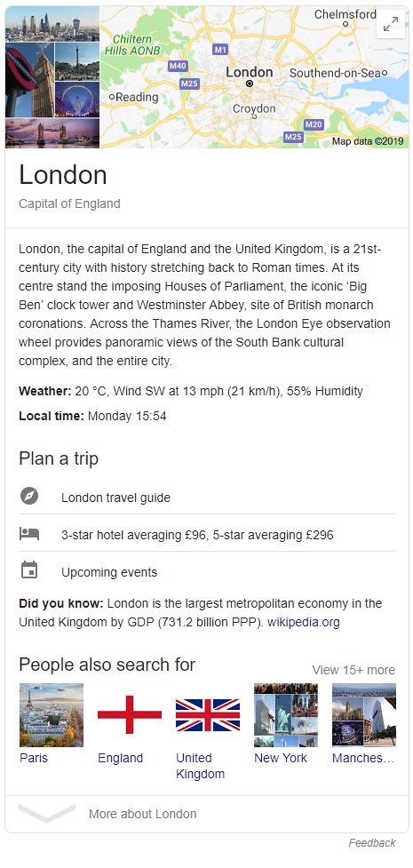The width and height of the screenshot is (413, 868).
Task: Click the compass icon for travel guide
Action: (x=28, y=496)
